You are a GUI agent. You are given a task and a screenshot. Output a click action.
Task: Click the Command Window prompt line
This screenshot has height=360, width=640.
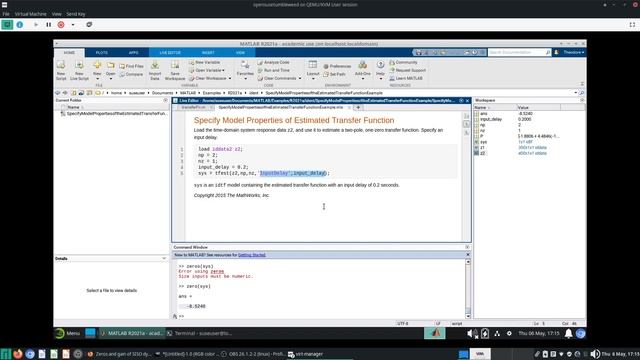point(322,316)
